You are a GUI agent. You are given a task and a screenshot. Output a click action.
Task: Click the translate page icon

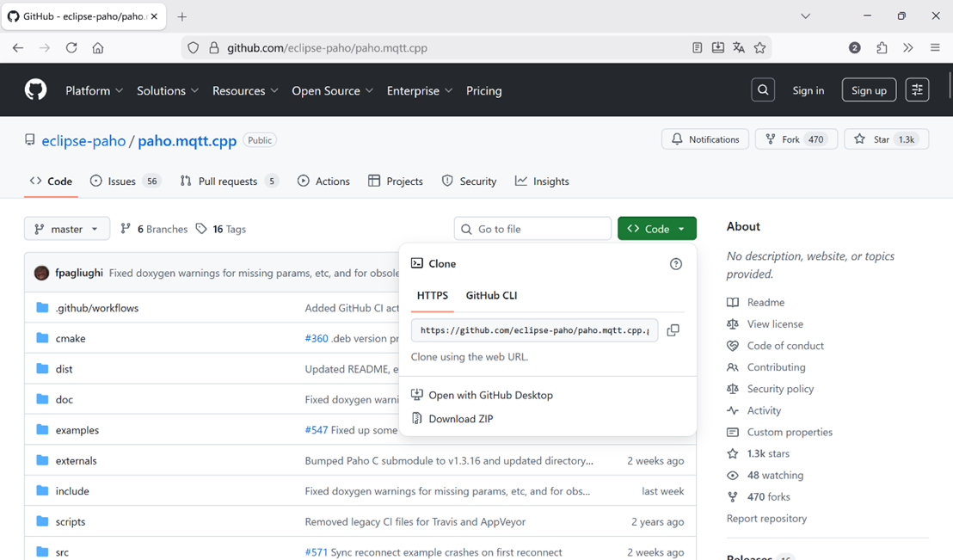tap(739, 48)
